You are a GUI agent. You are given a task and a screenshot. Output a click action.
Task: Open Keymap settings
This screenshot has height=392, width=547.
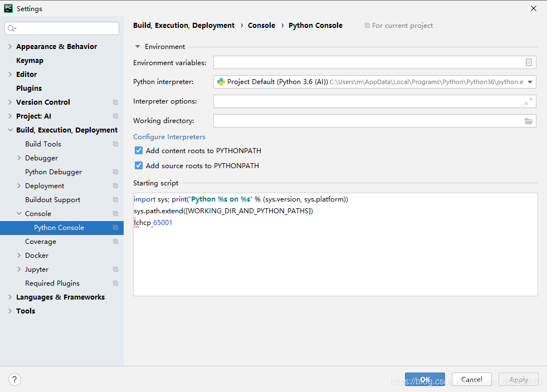pos(30,60)
